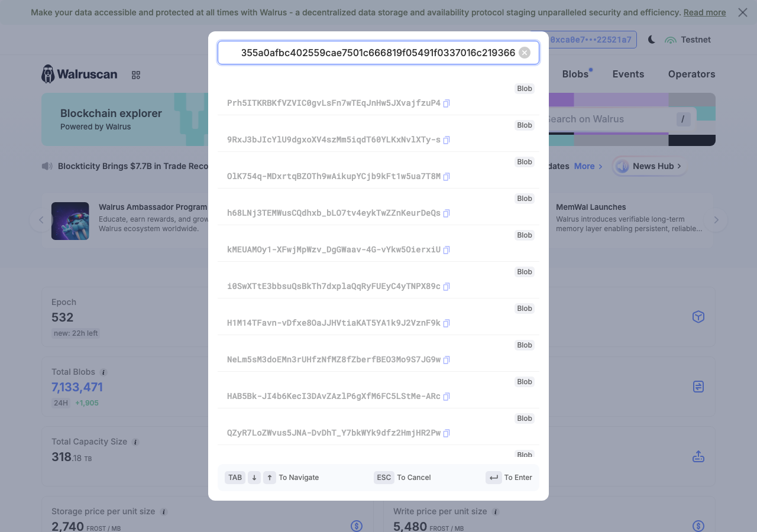Click the 24H blobs change badge
Image resolution: width=757 pixels, height=532 pixels.
click(61, 403)
